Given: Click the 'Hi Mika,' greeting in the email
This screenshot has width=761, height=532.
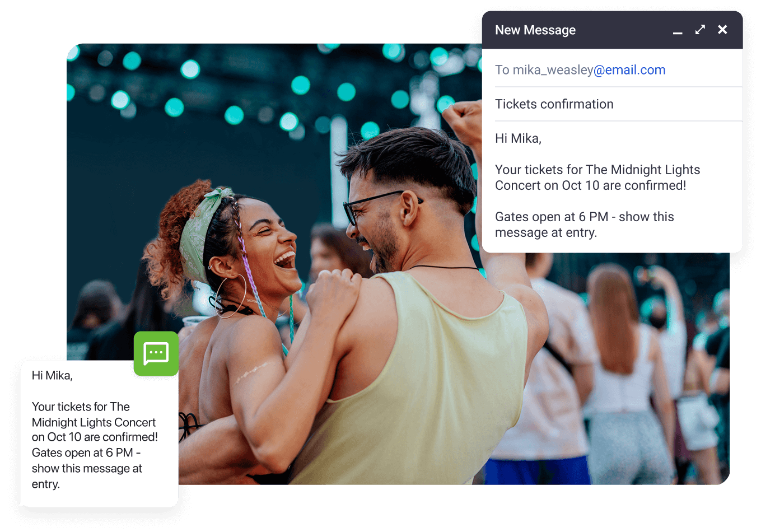Looking at the screenshot, I should click(x=518, y=138).
